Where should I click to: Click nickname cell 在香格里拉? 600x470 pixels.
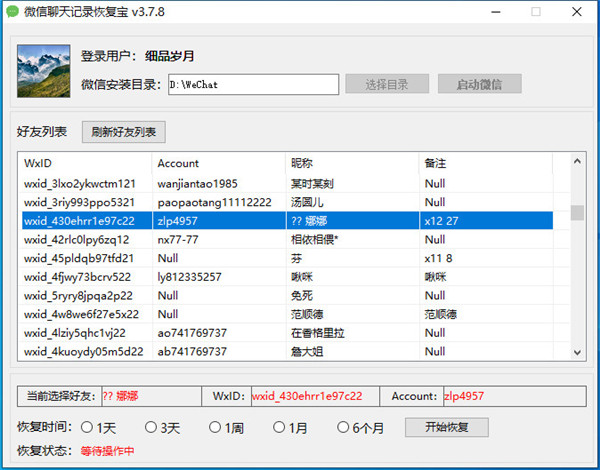(x=318, y=333)
